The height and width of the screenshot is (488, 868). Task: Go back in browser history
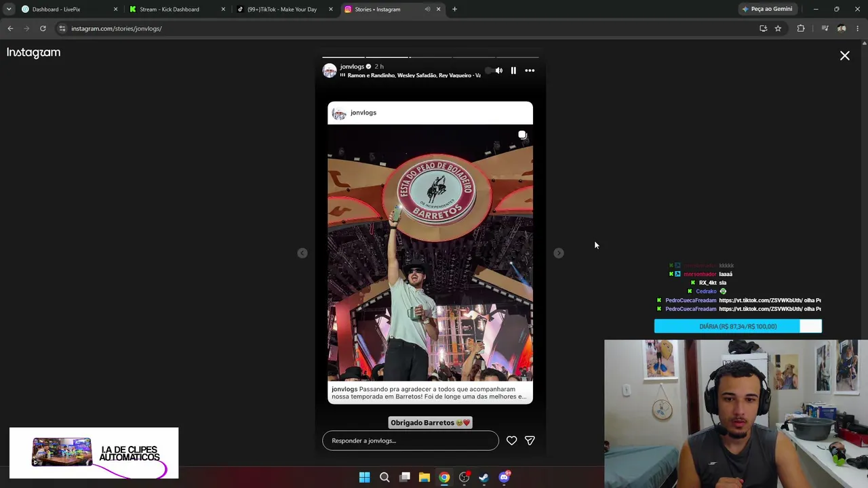pos(10,28)
